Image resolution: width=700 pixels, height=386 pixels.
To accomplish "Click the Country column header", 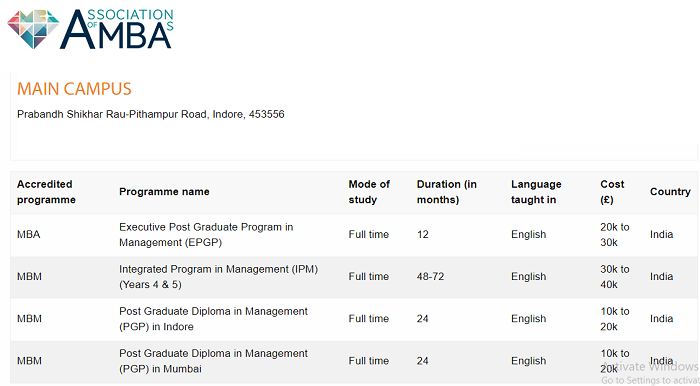I will pyautogui.click(x=670, y=192).
